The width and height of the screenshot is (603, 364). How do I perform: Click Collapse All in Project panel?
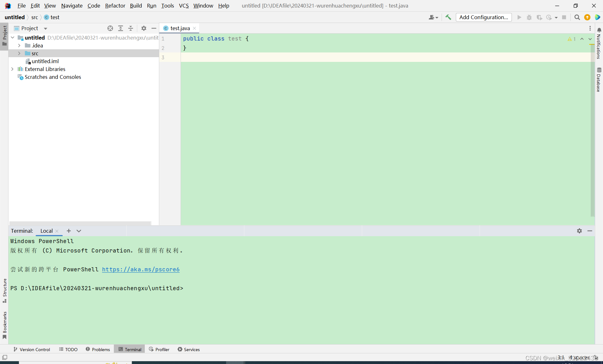coord(131,28)
